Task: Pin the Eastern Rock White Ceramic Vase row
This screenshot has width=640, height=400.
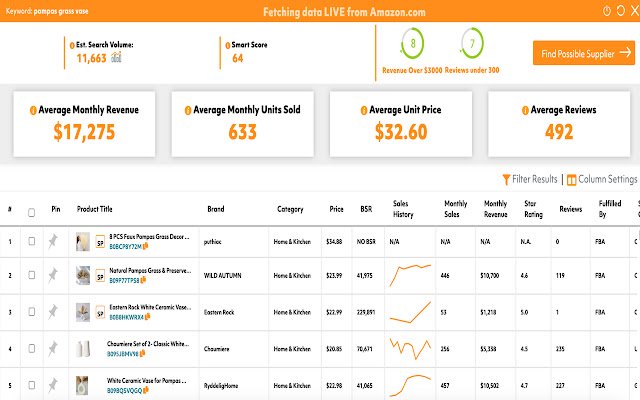Action: tap(53, 312)
